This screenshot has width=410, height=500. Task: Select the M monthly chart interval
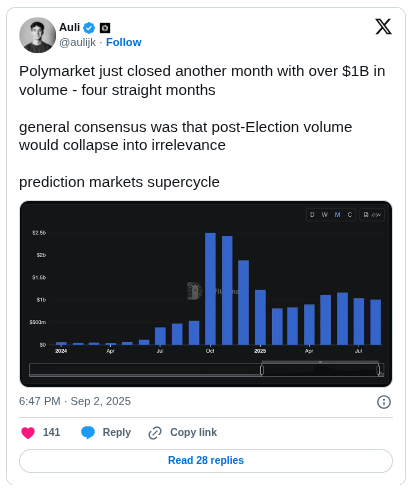pyautogui.click(x=337, y=215)
